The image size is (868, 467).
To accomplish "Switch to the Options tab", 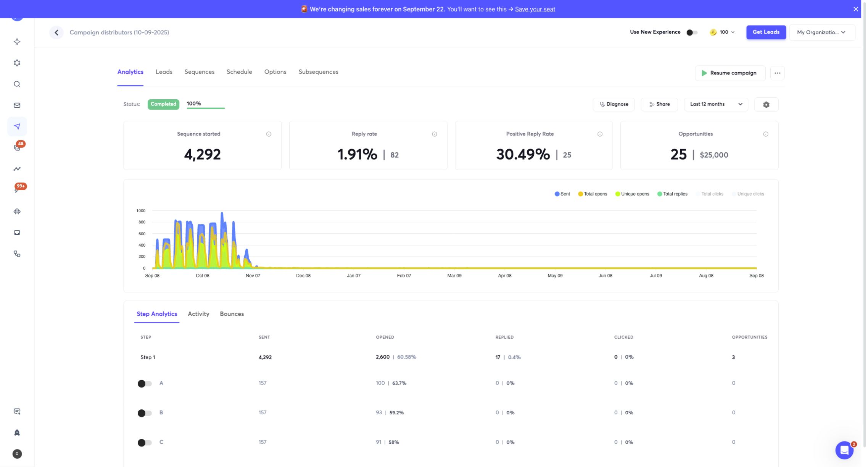I will pos(275,72).
